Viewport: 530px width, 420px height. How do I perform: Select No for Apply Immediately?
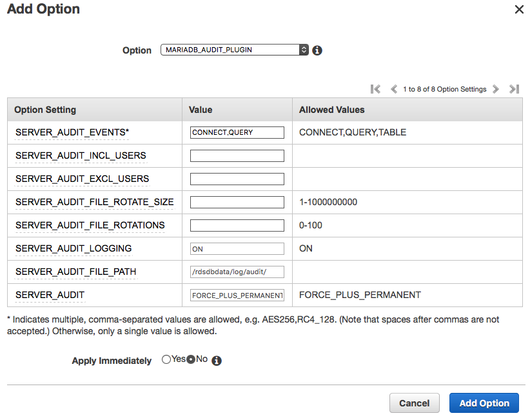[191, 359]
